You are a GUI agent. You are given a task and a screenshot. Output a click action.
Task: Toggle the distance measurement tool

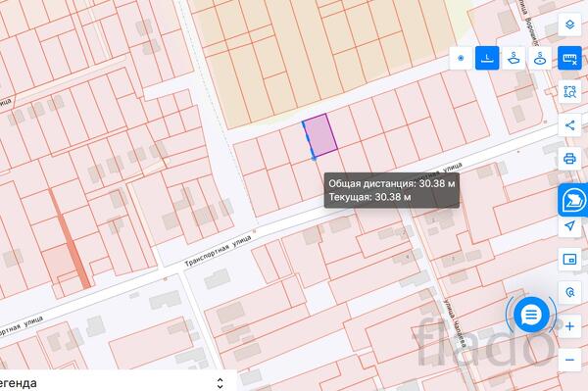click(x=487, y=58)
